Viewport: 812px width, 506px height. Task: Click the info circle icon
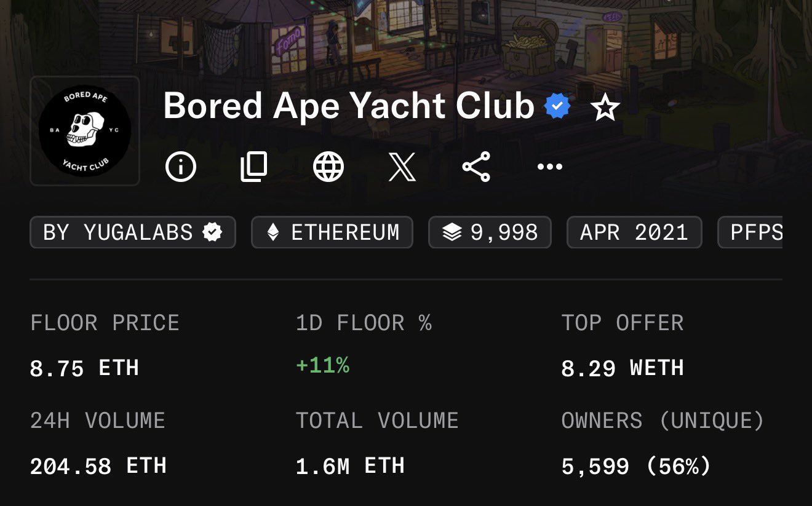181,167
